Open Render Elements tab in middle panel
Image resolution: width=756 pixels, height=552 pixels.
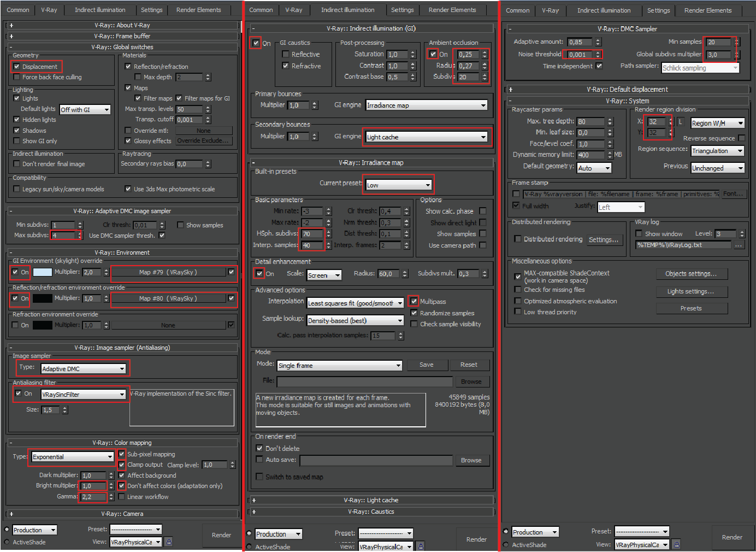452,10
